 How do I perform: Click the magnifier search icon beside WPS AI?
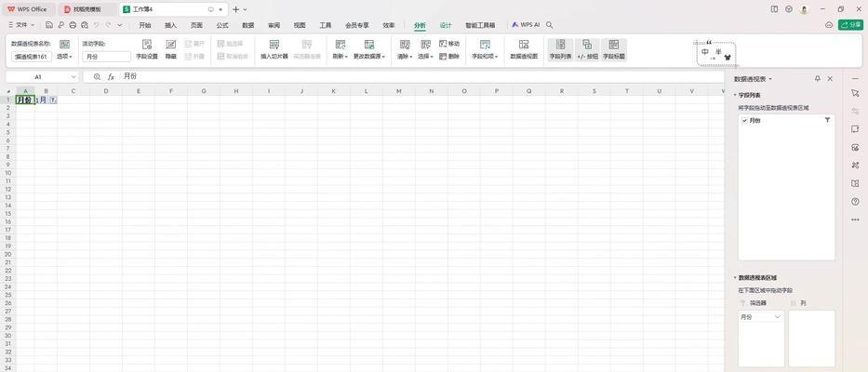click(x=549, y=25)
